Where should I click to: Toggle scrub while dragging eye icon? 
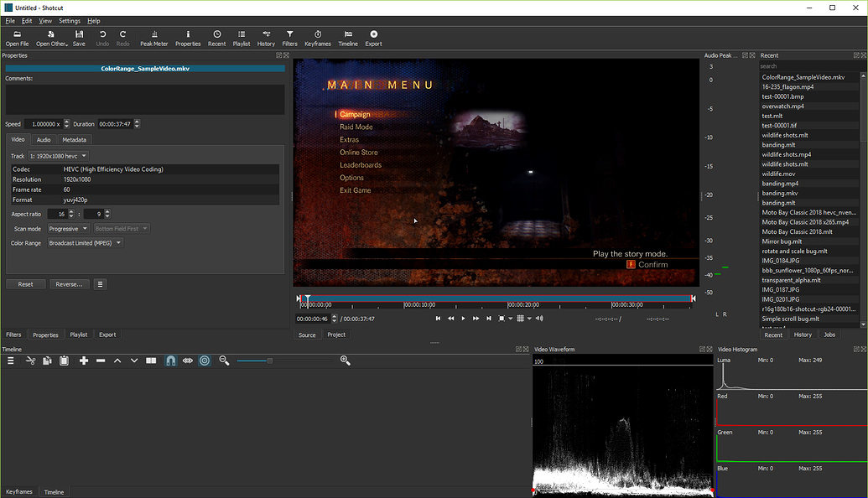point(188,361)
